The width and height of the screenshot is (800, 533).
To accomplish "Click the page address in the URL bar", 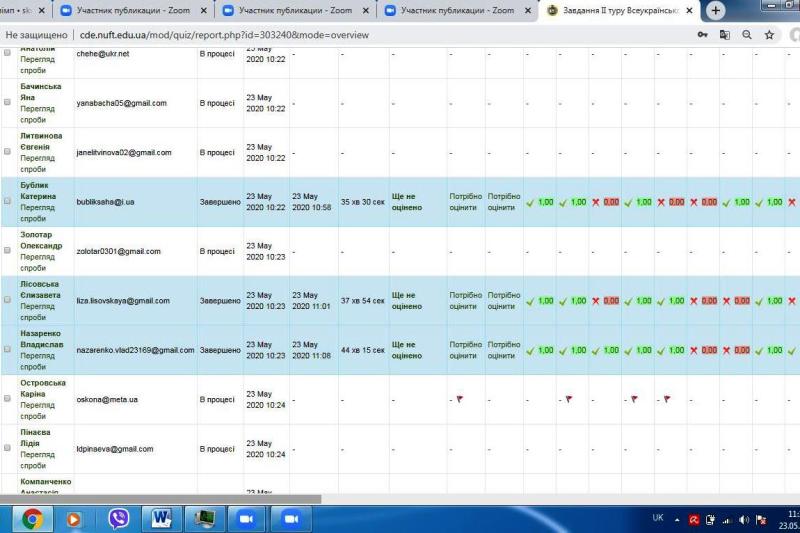I will 224,35.
